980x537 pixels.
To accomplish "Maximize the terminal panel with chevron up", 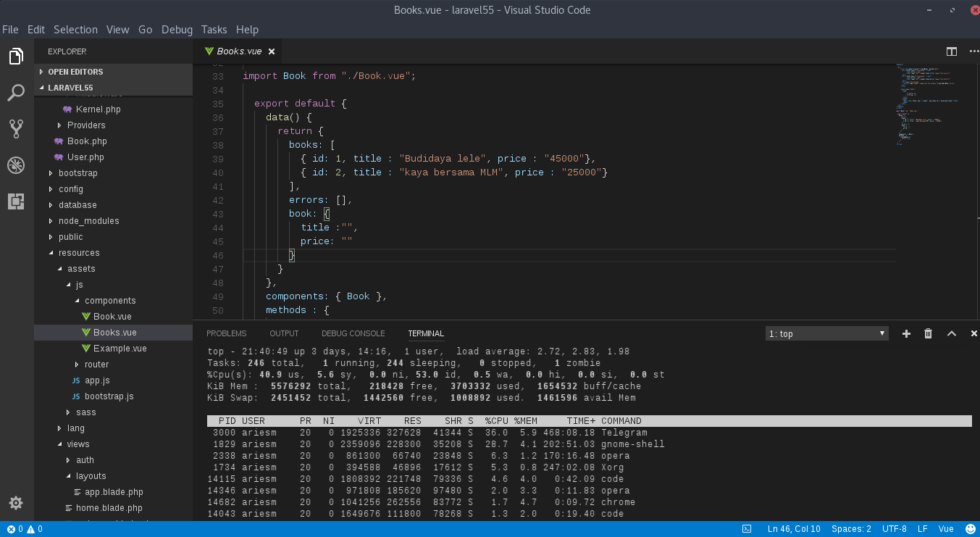I will pyautogui.click(x=952, y=333).
